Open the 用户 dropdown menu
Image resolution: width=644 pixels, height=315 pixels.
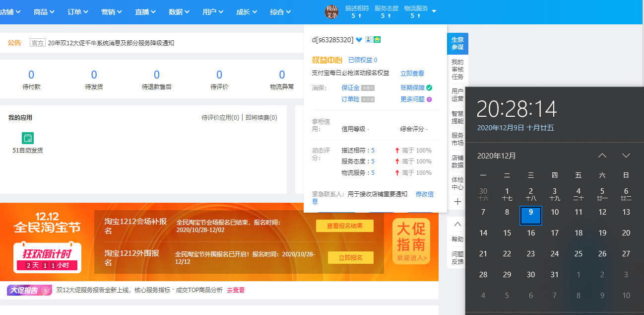pyautogui.click(x=213, y=12)
